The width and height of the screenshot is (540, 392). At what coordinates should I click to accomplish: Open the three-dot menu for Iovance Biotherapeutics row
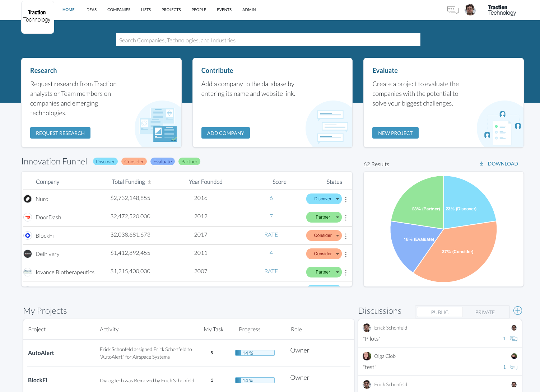pyautogui.click(x=346, y=272)
